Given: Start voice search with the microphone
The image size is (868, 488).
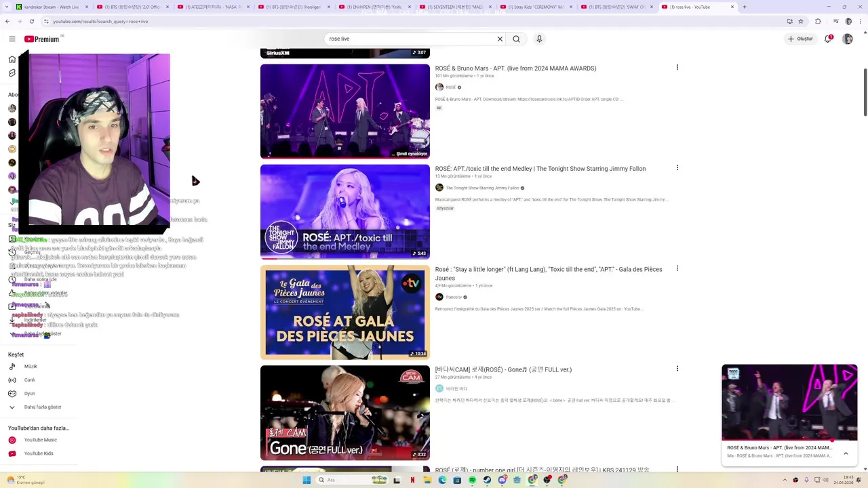Looking at the screenshot, I should (x=539, y=39).
